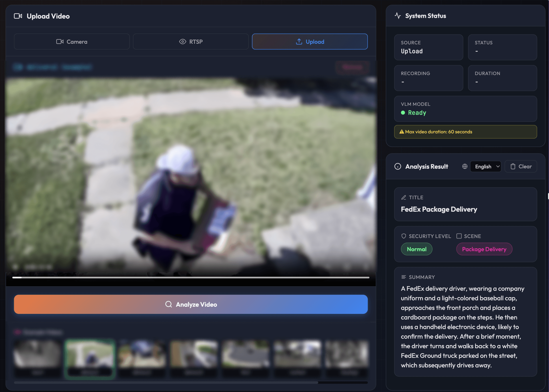Click the square icon beside SCENE
The image size is (549, 392).
coord(459,236)
